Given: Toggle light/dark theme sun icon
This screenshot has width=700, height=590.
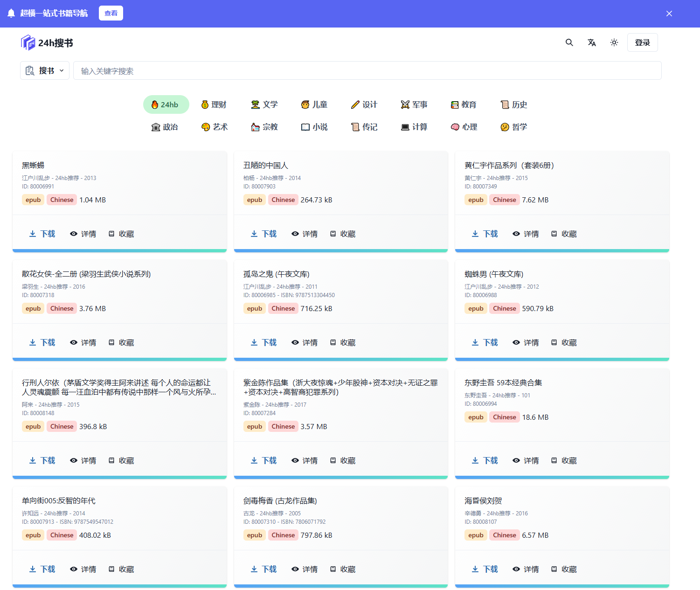Looking at the screenshot, I should pyautogui.click(x=614, y=42).
